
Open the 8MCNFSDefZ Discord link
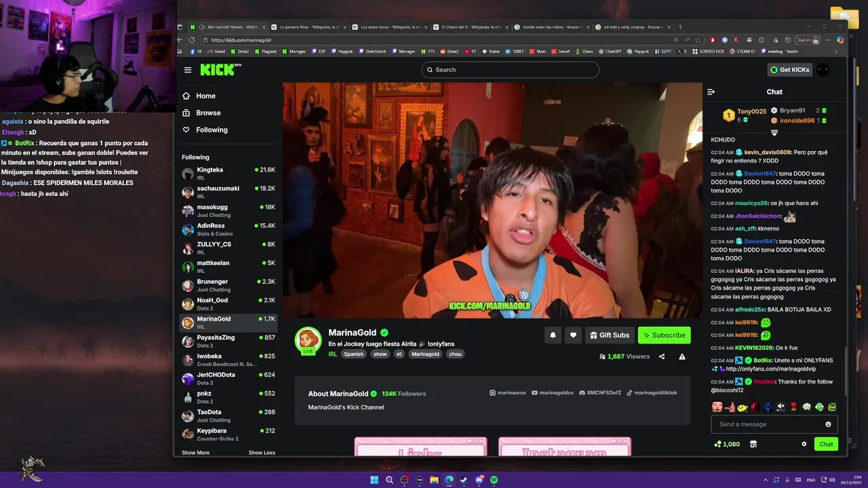tap(599, 393)
